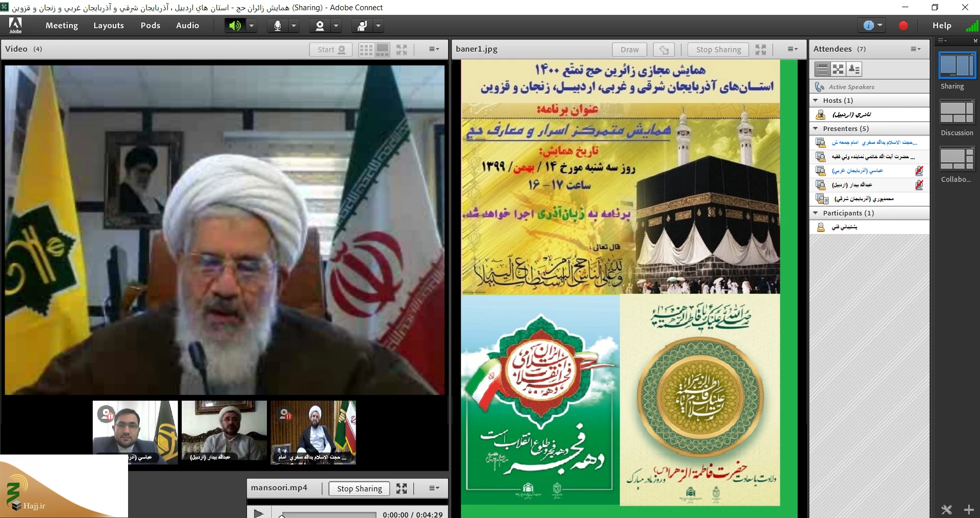Switch to the Sharing layout thumbnail
This screenshot has width=980, height=518.
(956, 66)
